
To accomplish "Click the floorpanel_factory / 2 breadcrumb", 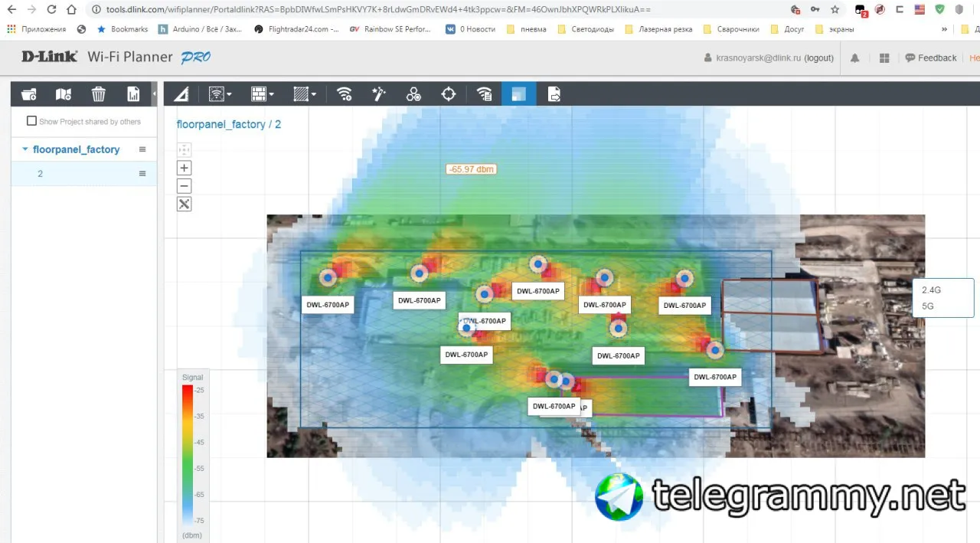I will click(229, 124).
